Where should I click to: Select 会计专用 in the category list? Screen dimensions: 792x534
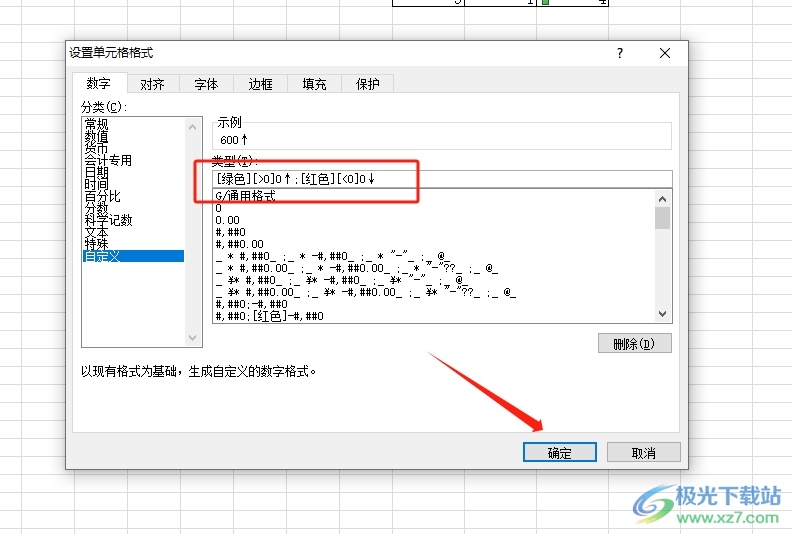108,160
